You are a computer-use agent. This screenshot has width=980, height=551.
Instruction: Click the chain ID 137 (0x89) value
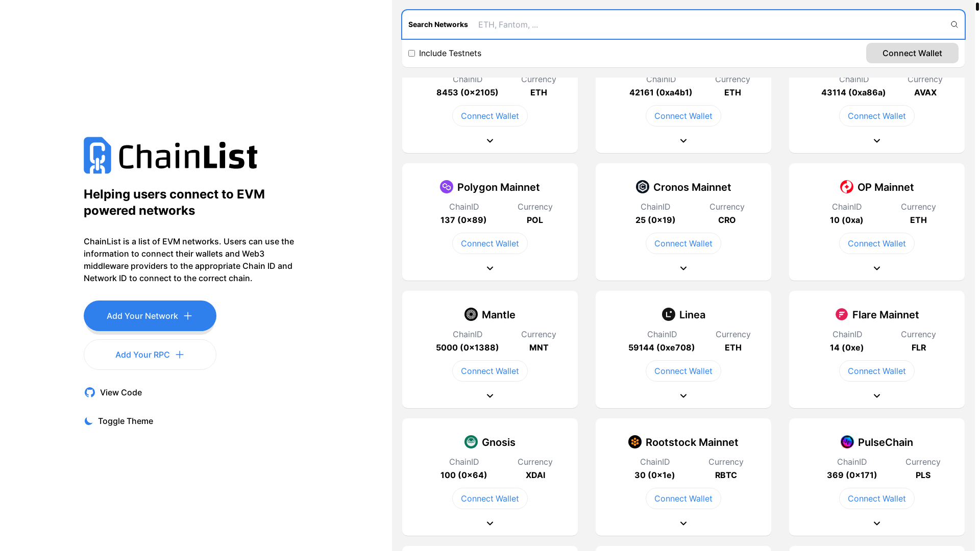coord(463,220)
